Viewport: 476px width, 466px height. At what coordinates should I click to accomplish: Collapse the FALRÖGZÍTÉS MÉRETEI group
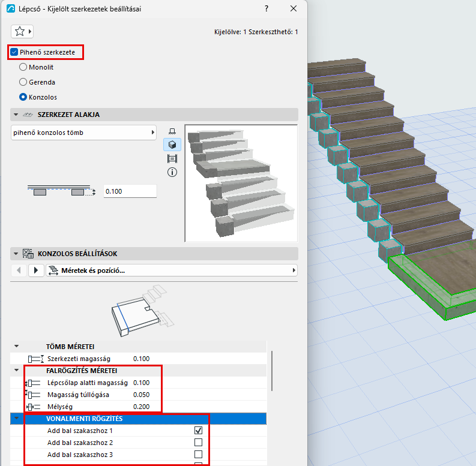pos(17,370)
